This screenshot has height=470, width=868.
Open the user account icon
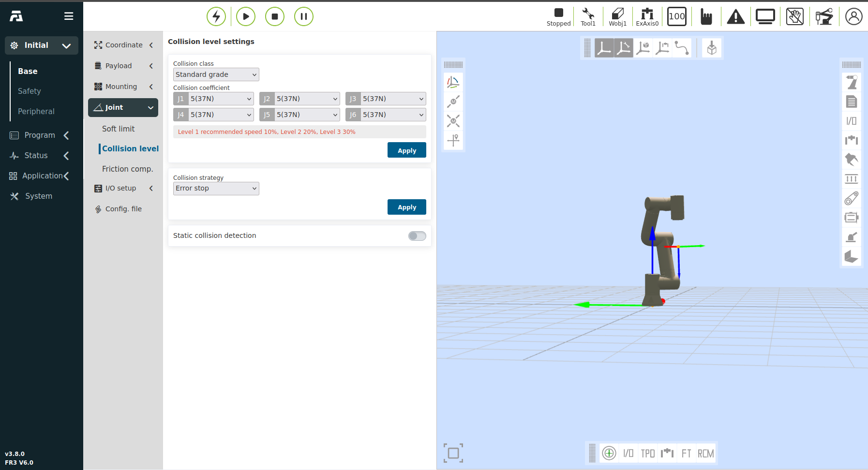[853, 16]
